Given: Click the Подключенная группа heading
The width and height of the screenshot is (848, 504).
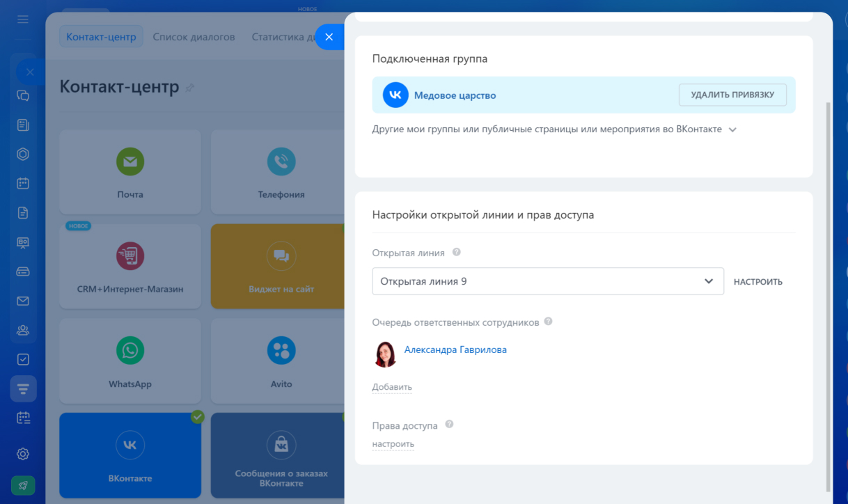Looking at the screenshot, I should click(x=430, y=59).
